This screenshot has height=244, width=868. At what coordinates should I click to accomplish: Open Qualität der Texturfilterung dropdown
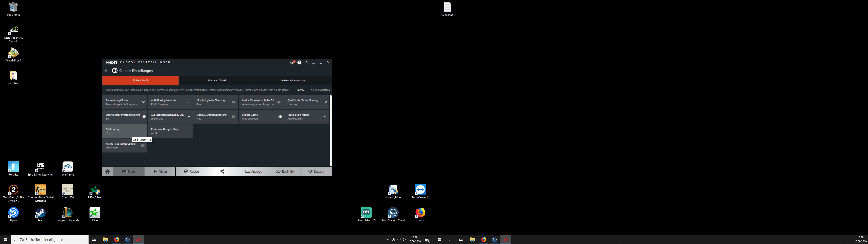[325, 102]
